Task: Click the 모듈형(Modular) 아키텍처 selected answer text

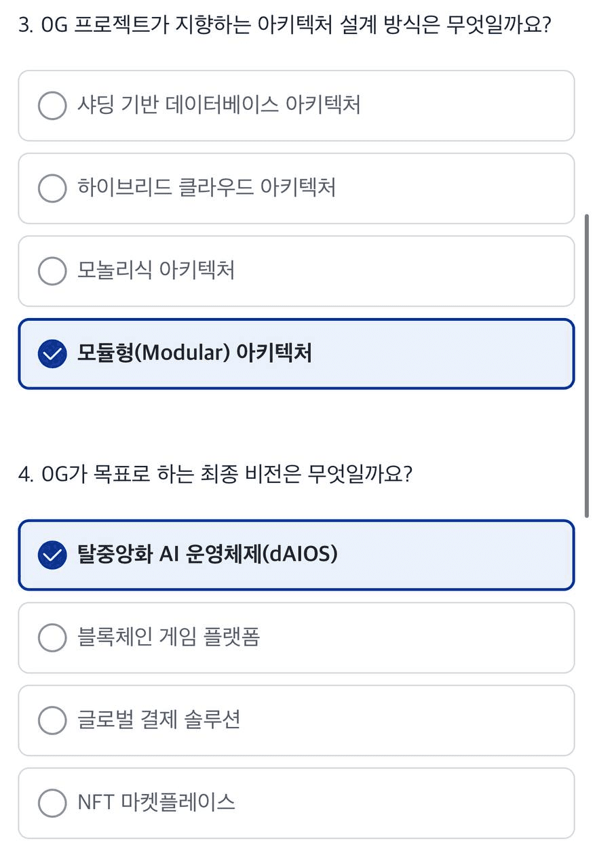Action: point(195,353)
